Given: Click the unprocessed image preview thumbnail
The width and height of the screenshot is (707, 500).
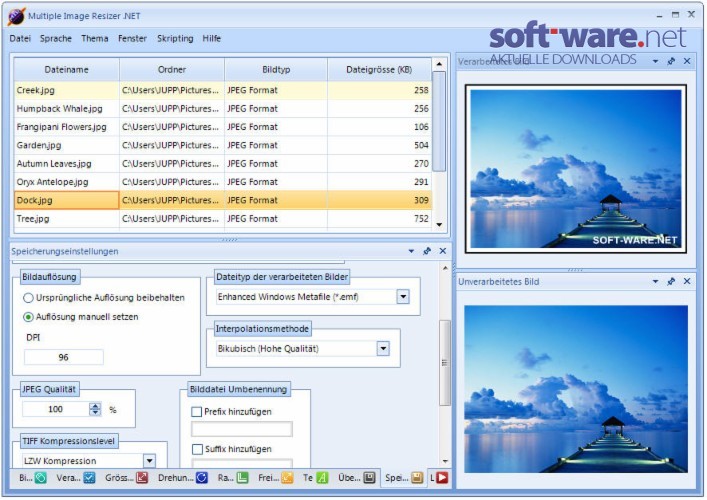Looking at the screenshot, I should pyautogui.click(x=576, y=389).
